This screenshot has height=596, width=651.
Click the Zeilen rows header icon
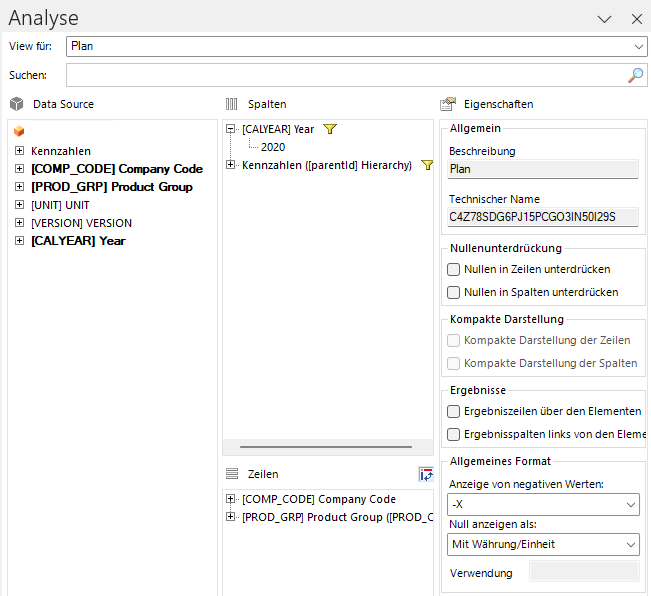[232, 474]
